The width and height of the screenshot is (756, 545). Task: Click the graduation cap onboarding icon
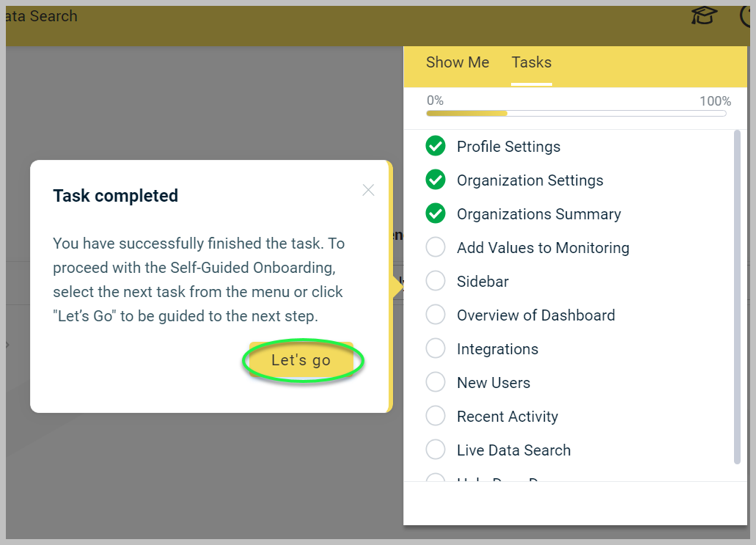pyautogui.click(x=704, y=16)
